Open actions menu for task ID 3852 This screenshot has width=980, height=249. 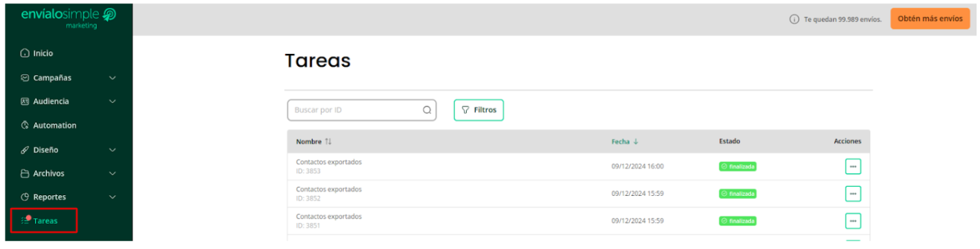[852, 194]
